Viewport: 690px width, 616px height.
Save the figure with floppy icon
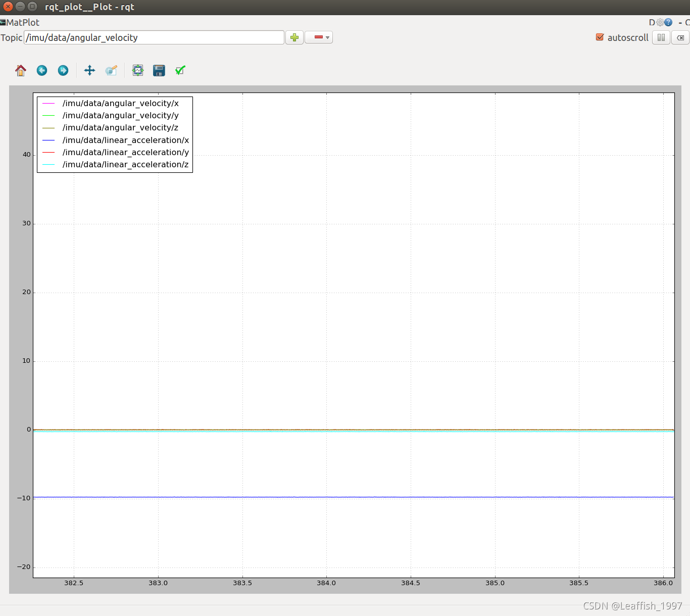159,70
